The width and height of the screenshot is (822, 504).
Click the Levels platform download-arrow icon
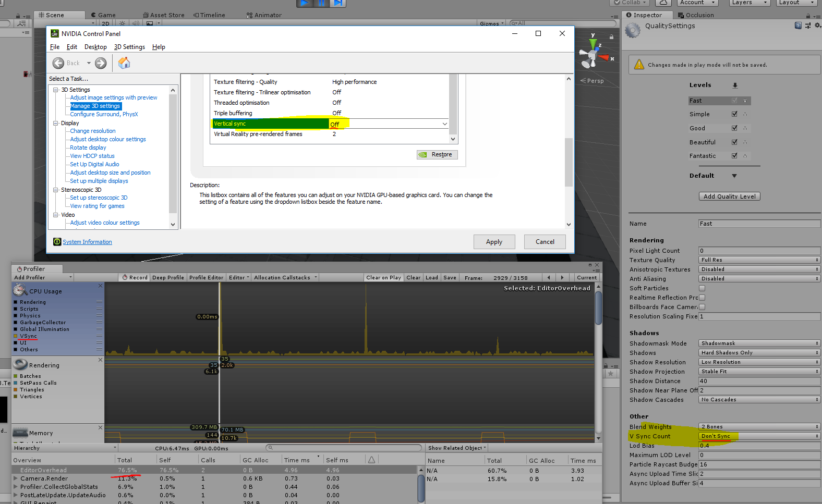[x=735, y=85]
